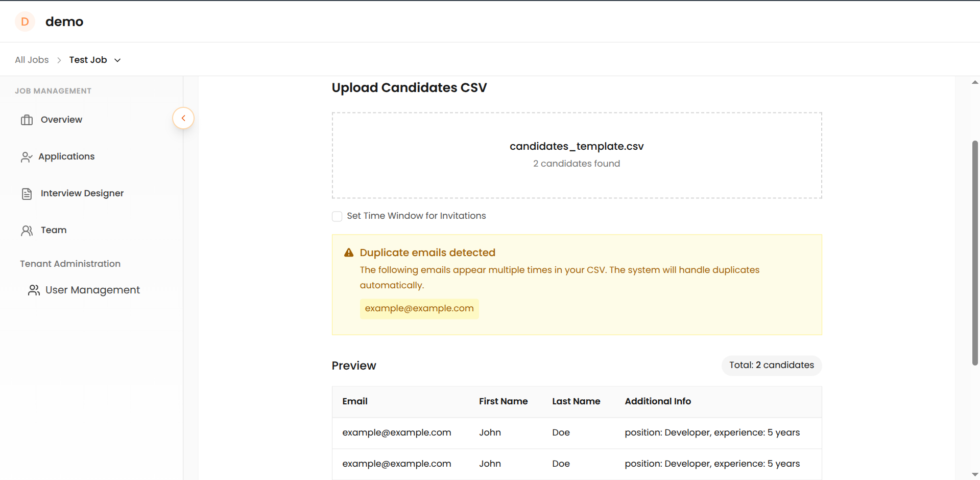Image resolution: width=980 pixels, height=480 pixels.
Task: Select the Overview briefcase icon
Action: click(x=27, y=120)
